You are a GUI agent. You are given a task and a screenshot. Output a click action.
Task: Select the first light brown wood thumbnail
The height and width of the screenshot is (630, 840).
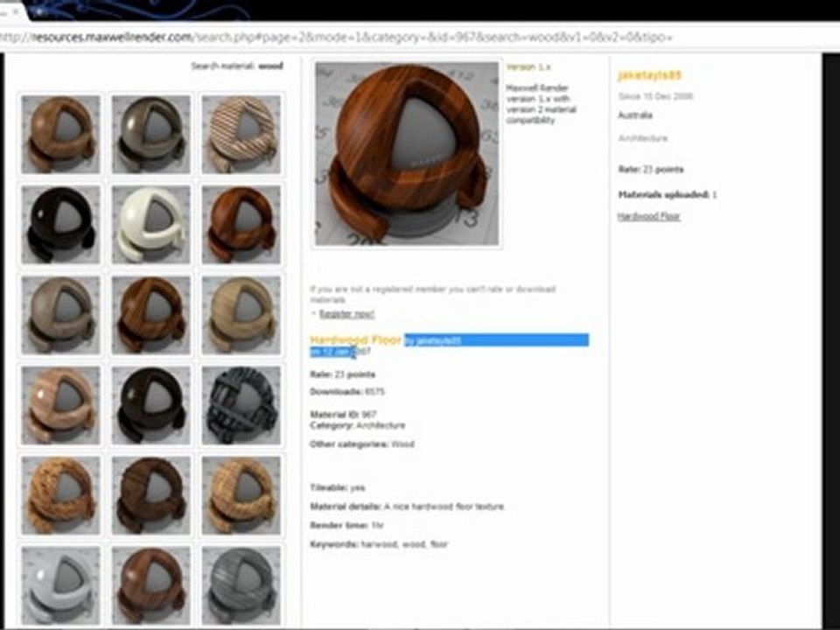tap(60, 134)
